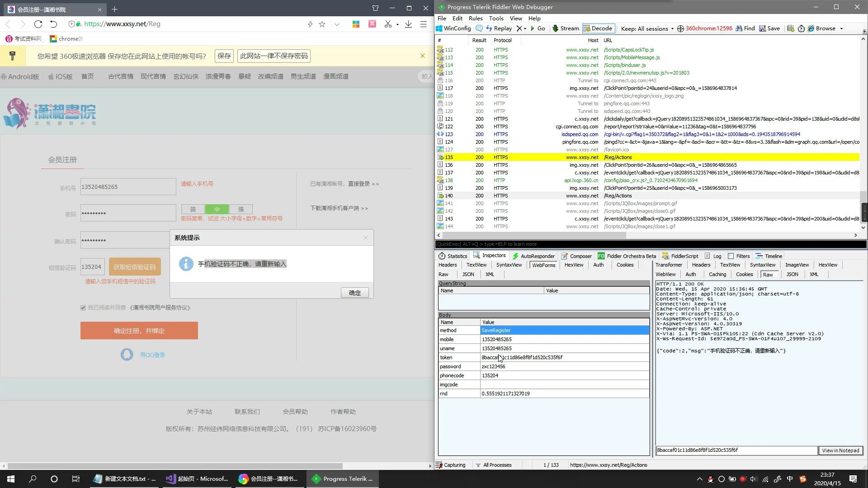Click the QuickExec command input box
The image size is (868, 488).
click(651, 244)
